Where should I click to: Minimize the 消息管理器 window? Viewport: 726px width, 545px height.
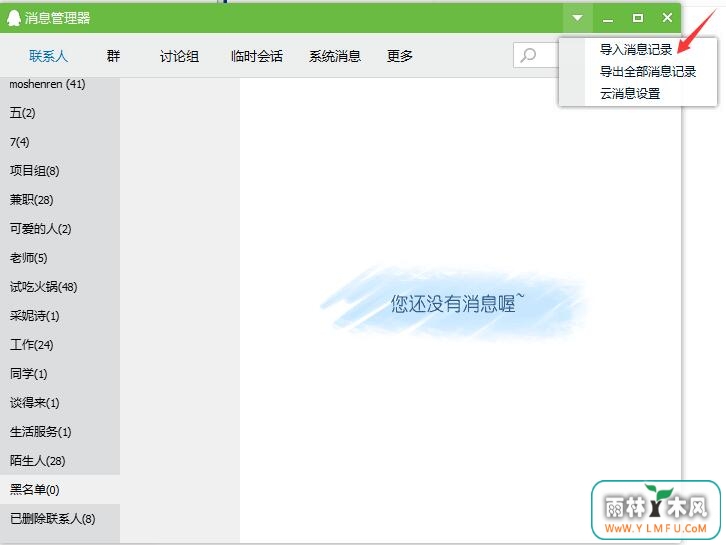pos(608,18)
